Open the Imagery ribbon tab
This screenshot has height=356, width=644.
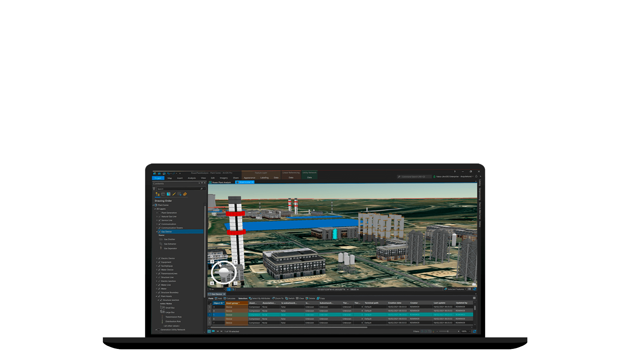point(224,178)
